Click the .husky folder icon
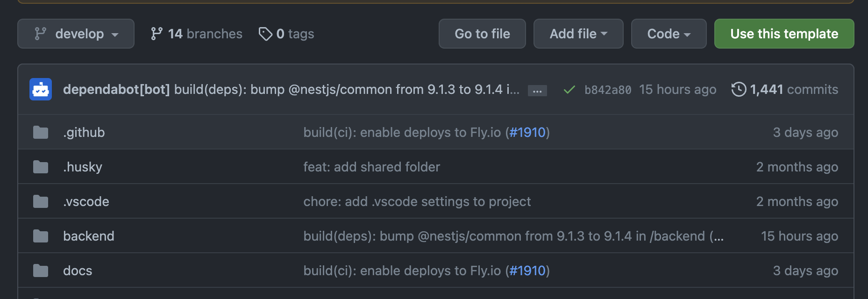868x299 pixels. (41, 167)
